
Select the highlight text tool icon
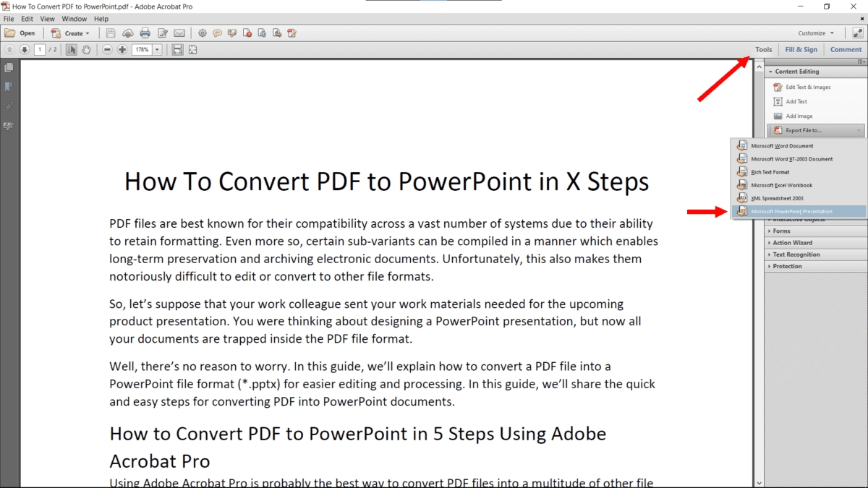coord(232,33)
